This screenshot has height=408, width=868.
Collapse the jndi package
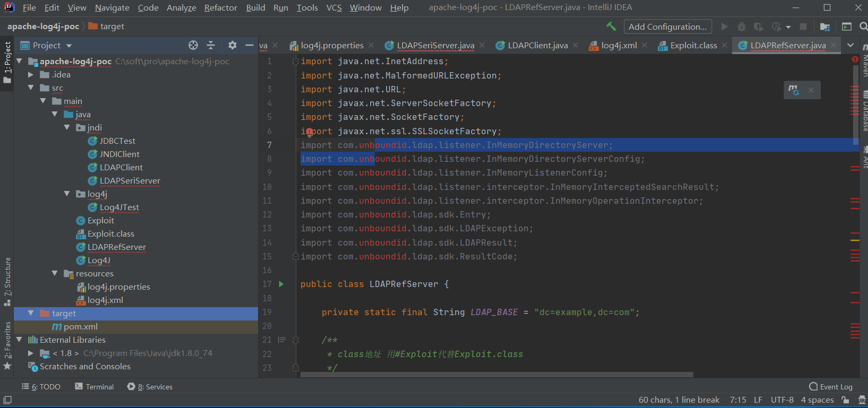pos(67,127)
